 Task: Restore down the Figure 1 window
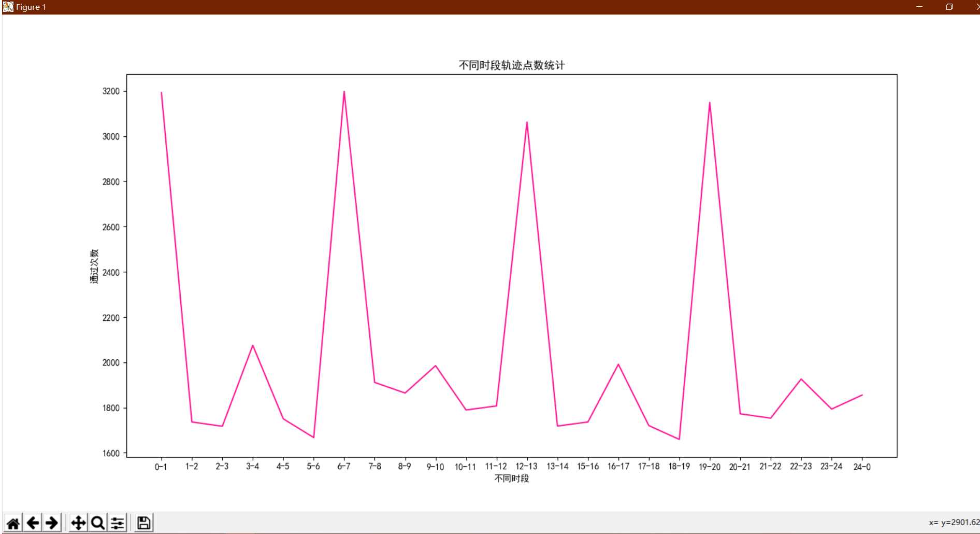pos(949,7)
